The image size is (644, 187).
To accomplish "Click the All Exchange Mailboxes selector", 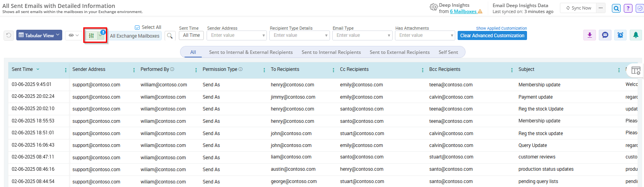I will [135, 36].
